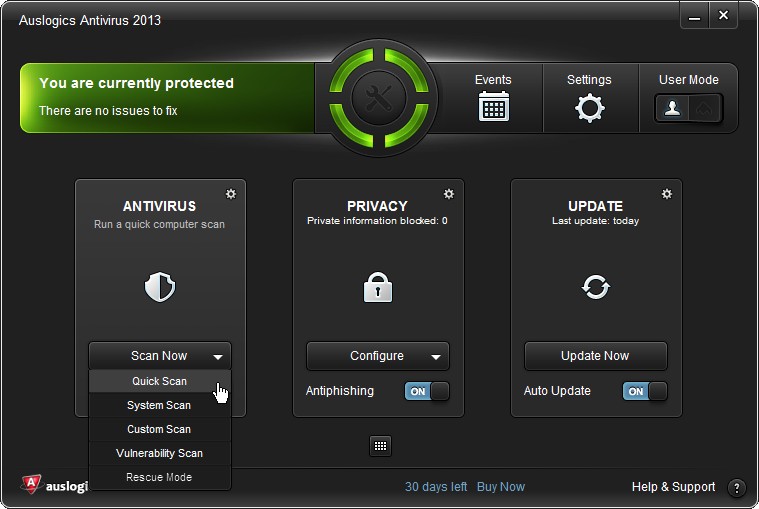
Task: Click the Privacy padlock icon
Action: (378, 287)
